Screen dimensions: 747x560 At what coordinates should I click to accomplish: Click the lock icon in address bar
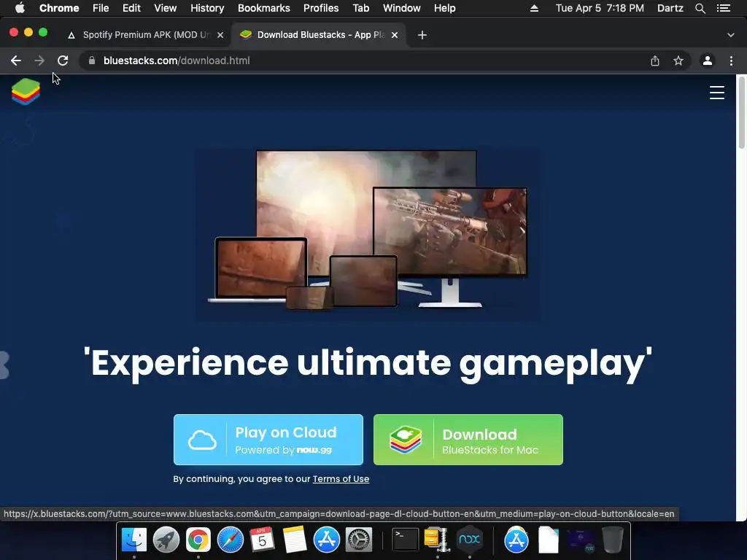point(92,61)
